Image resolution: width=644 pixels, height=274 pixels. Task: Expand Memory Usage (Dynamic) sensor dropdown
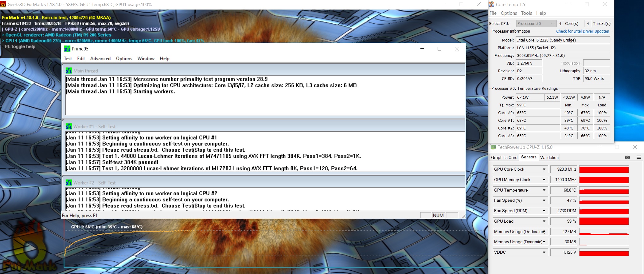544,242
